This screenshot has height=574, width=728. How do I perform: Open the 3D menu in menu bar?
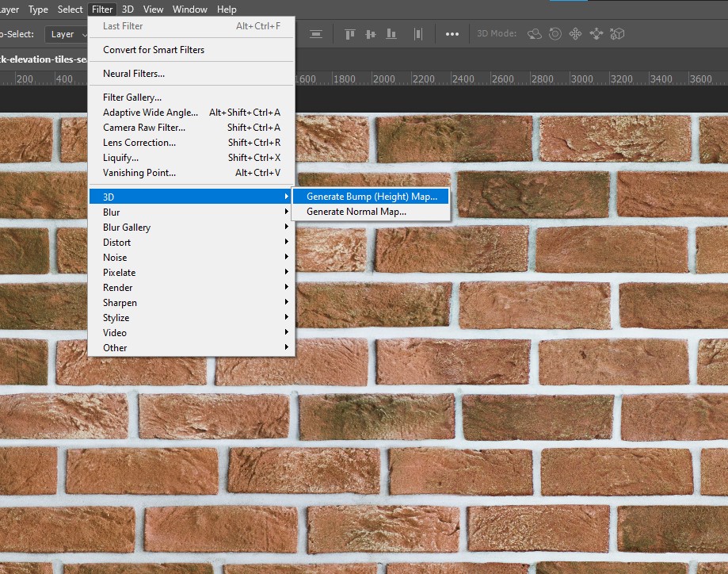point(128,10)
